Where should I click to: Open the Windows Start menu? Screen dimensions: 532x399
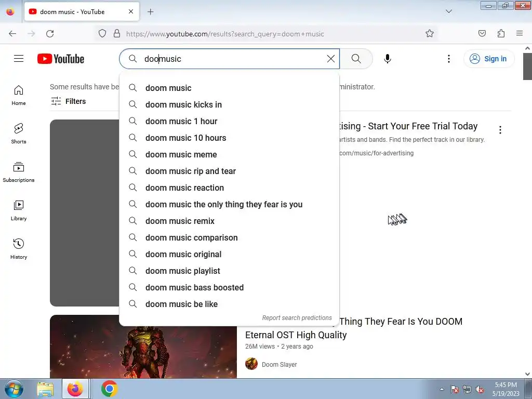pos(14,389)
